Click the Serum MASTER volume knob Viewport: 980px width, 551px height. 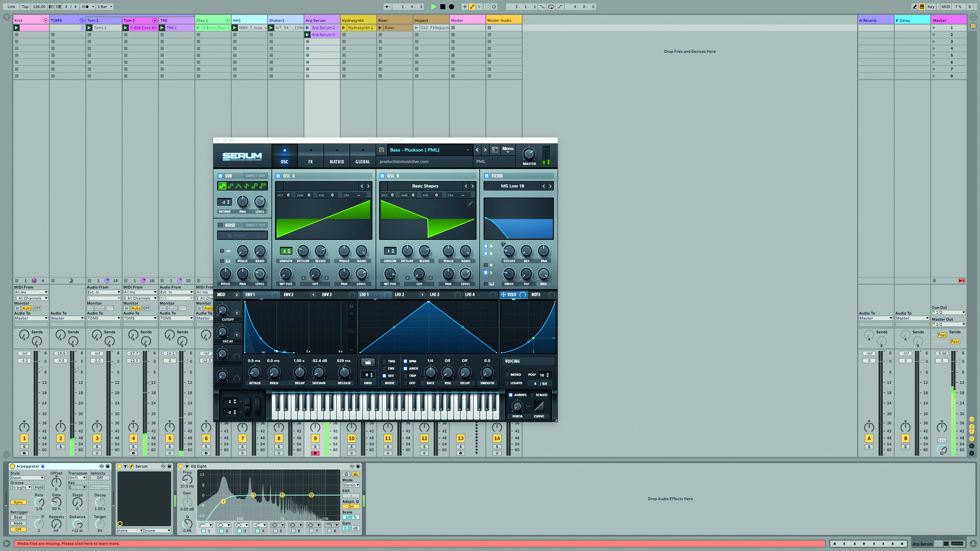pyautogui.click(x=529, y=154)
